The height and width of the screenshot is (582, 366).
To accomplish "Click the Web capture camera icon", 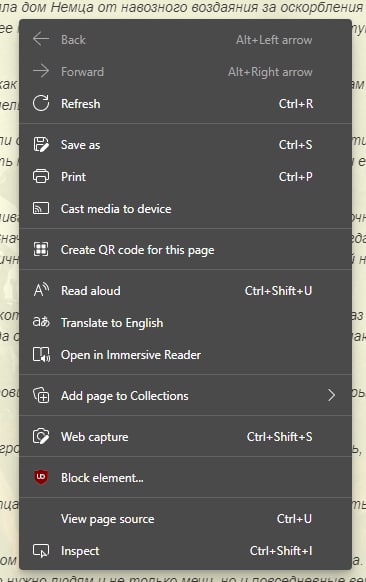I will pos(41,436).
